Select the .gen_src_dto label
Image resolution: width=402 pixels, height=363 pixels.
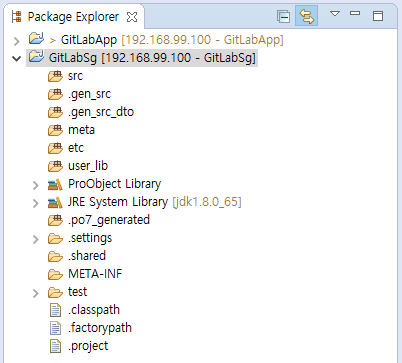tap(101, 113)
